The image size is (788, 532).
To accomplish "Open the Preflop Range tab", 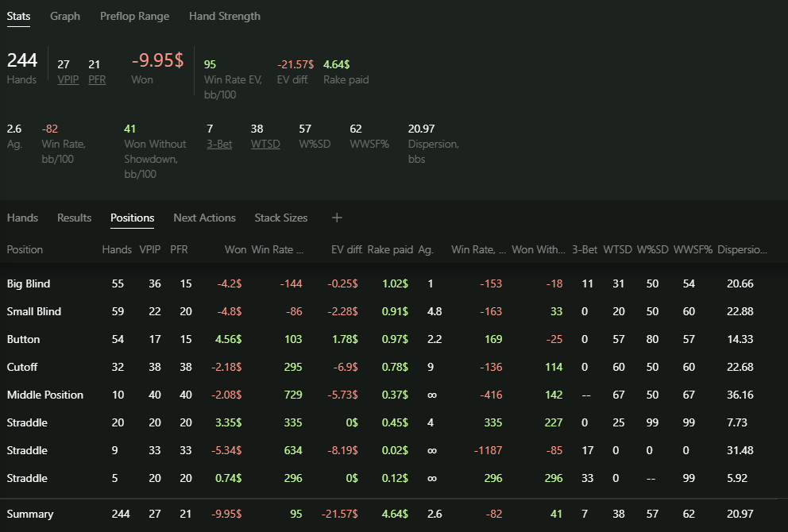I will [x=134, y=16].
